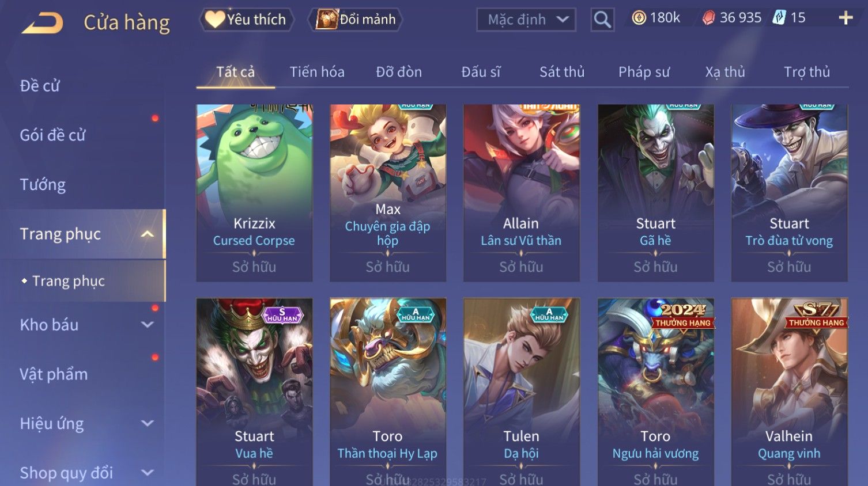This screenshot has height=486, width=868.
Task: Select the Valhein Quang vinh skin card
Action: tap(789, 392)
